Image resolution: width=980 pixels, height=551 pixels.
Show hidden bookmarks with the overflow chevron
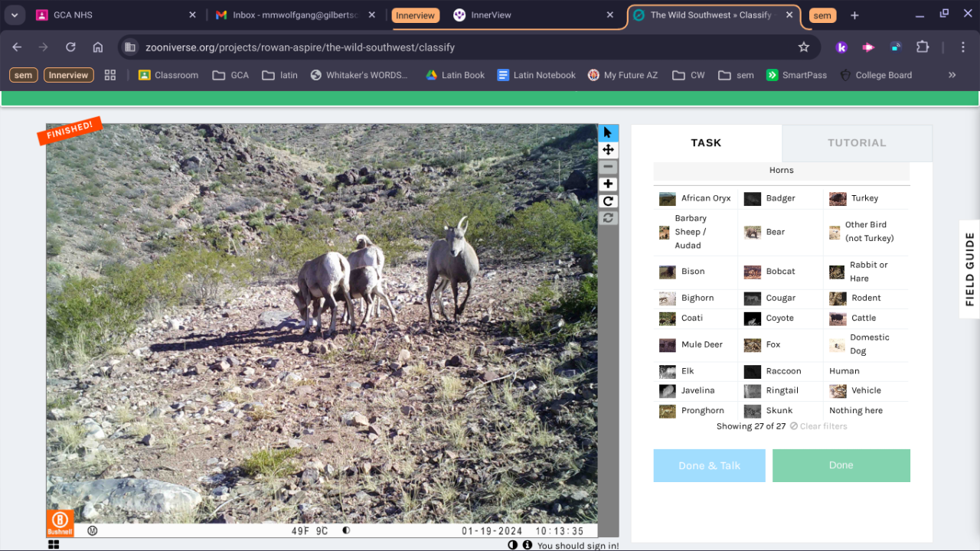pyautogui.click(x=952, y=75)
